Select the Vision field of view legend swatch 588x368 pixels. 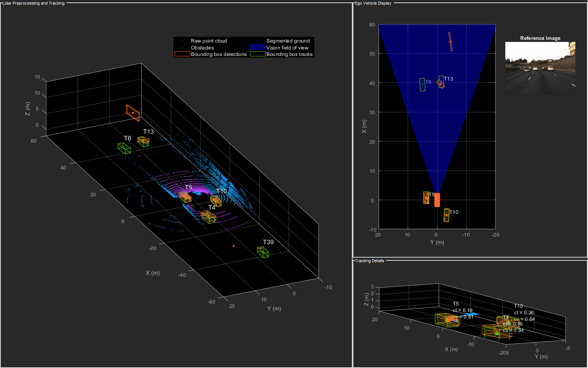tap(258, 48)
